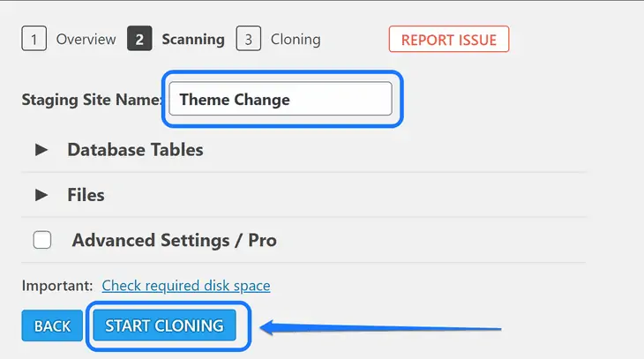Screen dimensions: 644x359
Task: Go back with the Back button
Action: [52, 325]
